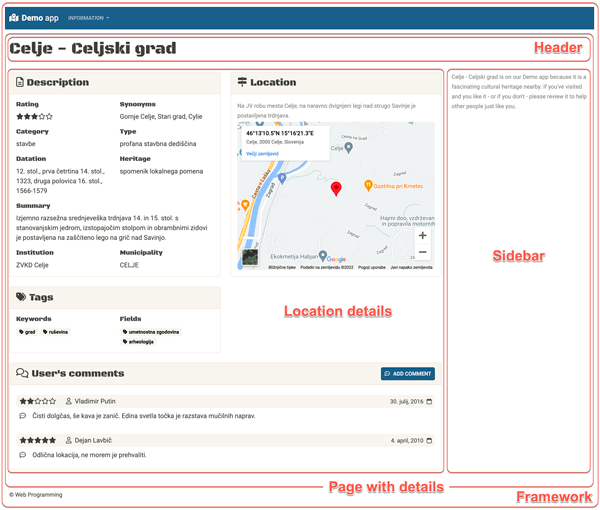Click the three-star rating under Rating
600x510 pixels.
pyautogui.click(x=34, y=117)
